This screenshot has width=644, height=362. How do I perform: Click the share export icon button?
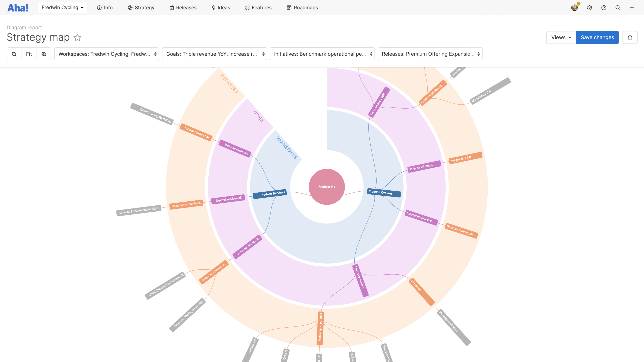(x=630, y=38)
